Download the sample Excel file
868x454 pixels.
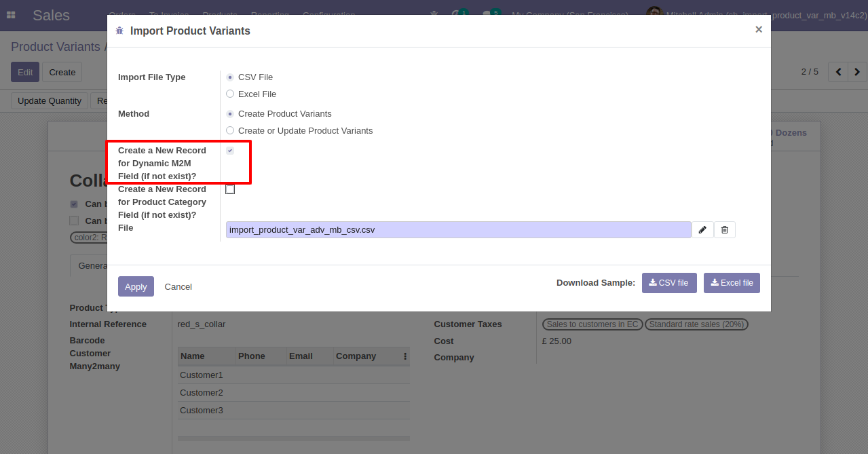coord(732,283)
